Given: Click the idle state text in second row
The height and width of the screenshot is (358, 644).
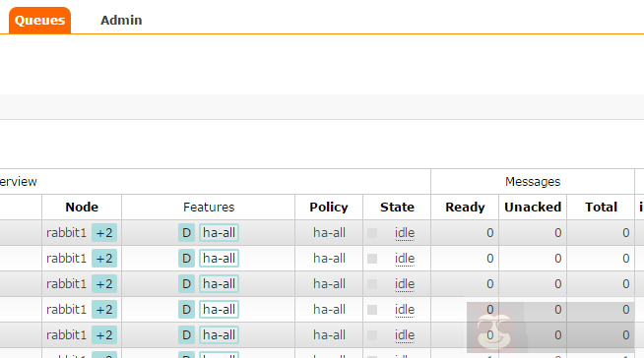Looking at the screenshot, I should (405, 259).
